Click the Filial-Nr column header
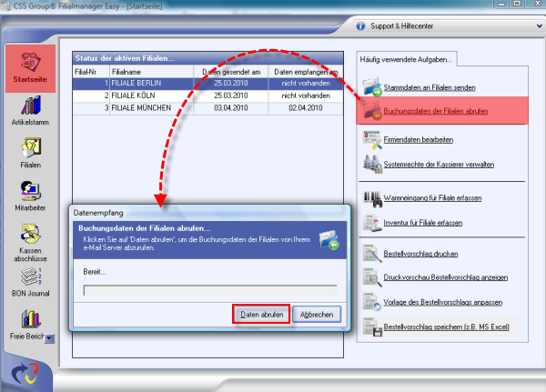This screenshot has width=546, height=392. pos(91,72)
